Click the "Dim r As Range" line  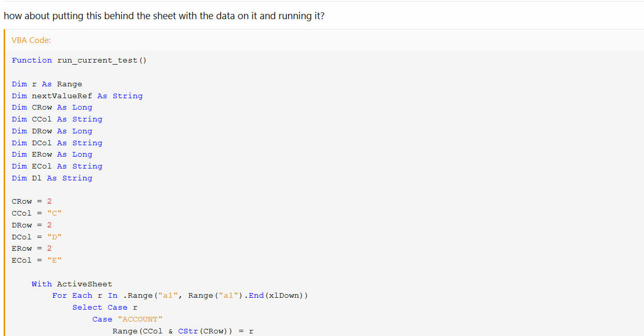click(x=47, y=84)
